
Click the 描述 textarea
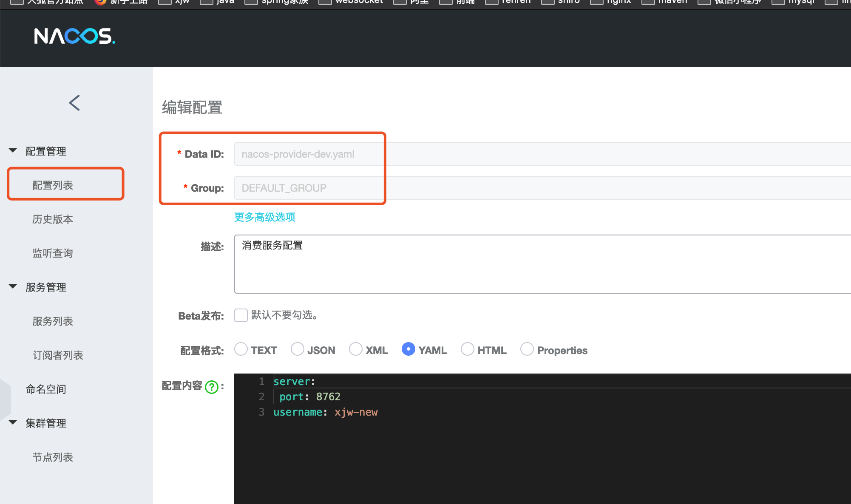coord(542,264)
